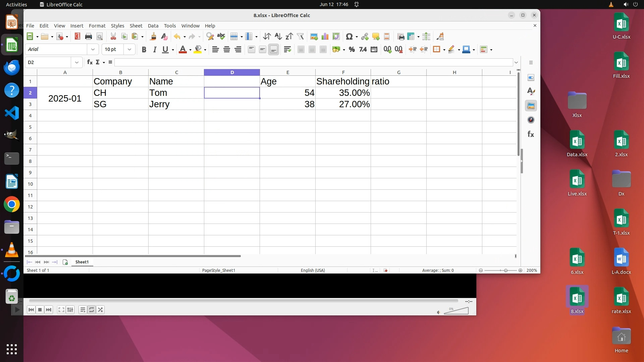The width and height of the screenshot is (644, 362).
Task: Select cell containing 35.00%
Action: pos(343,93)
